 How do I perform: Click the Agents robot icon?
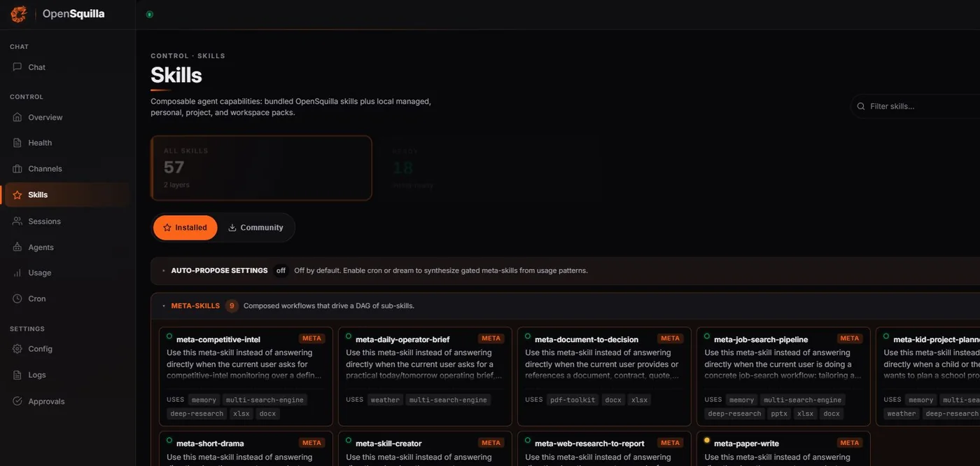17,247
